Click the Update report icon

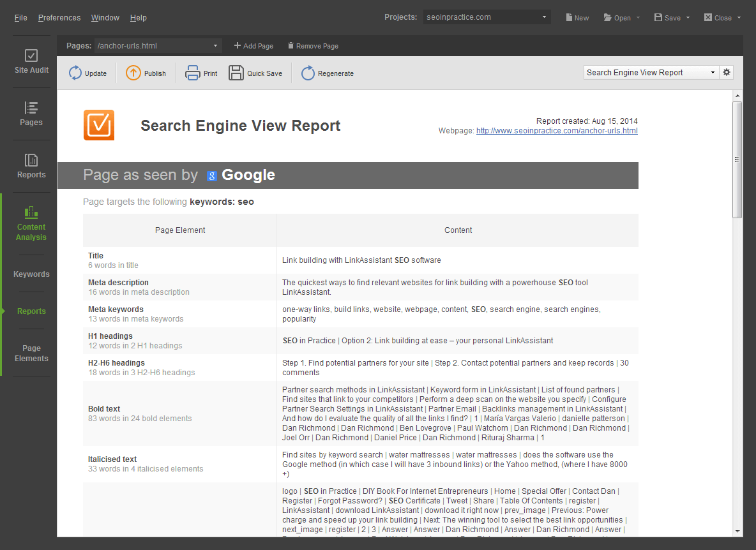click(x=75, y=73)
